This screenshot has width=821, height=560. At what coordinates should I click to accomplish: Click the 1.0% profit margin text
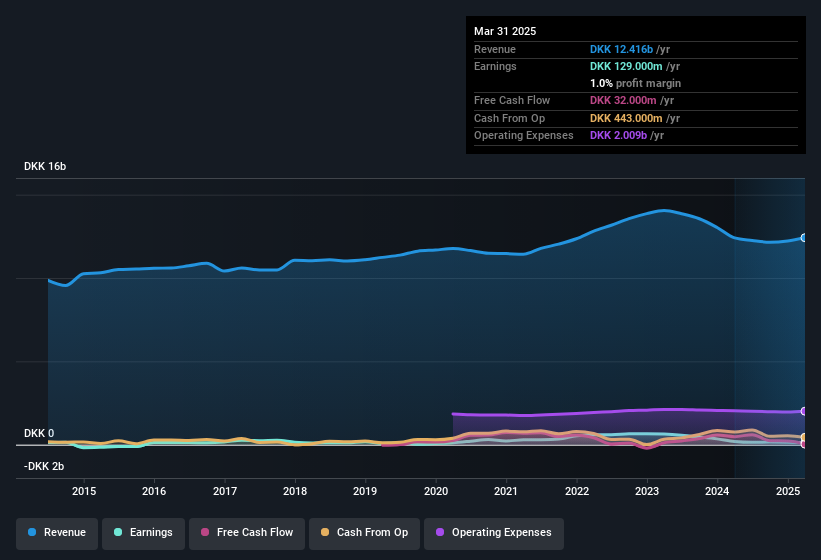[635, 84]
